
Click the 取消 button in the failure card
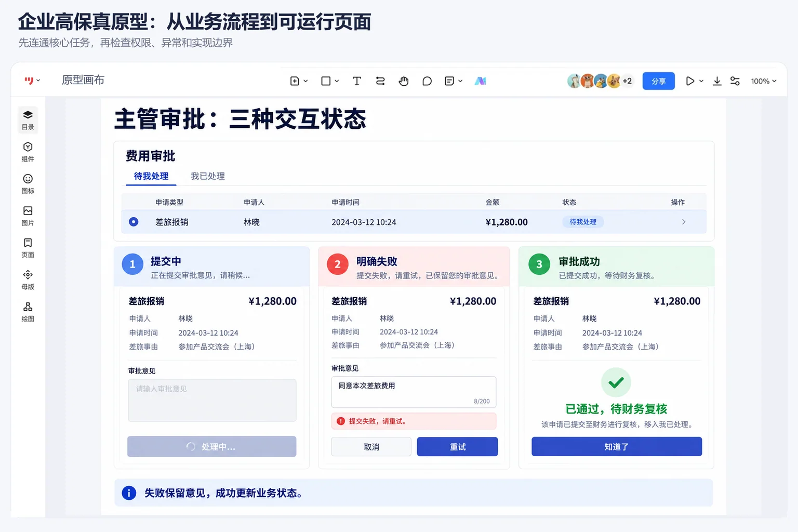[x=371, y=447]
